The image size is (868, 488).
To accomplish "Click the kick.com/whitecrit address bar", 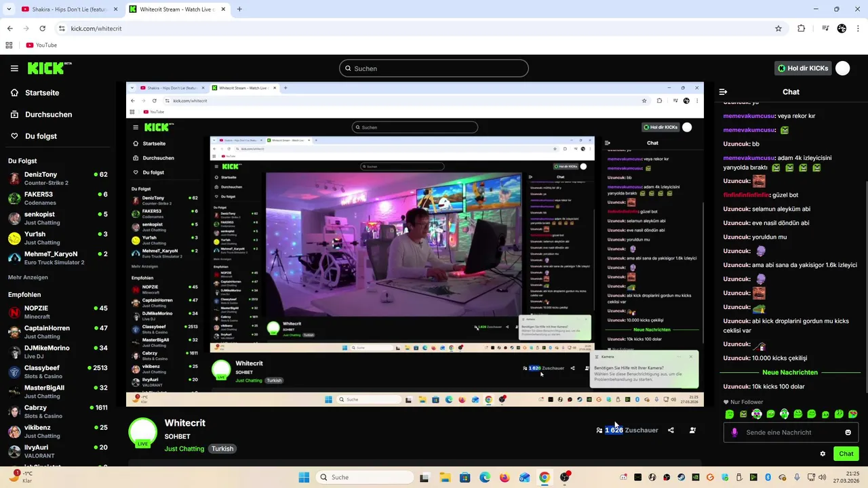I will (419, 28).
